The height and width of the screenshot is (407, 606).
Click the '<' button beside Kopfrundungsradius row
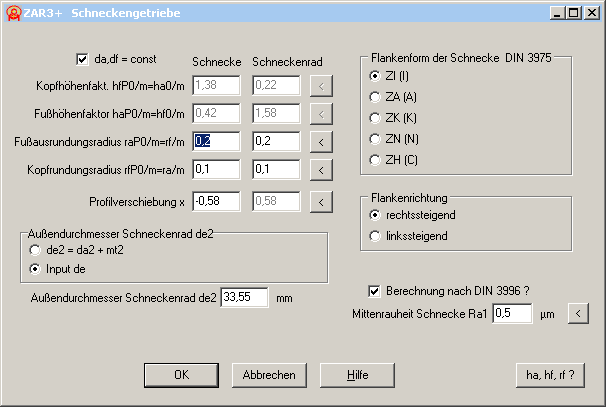pyautogui.click(x=320, y=168)
